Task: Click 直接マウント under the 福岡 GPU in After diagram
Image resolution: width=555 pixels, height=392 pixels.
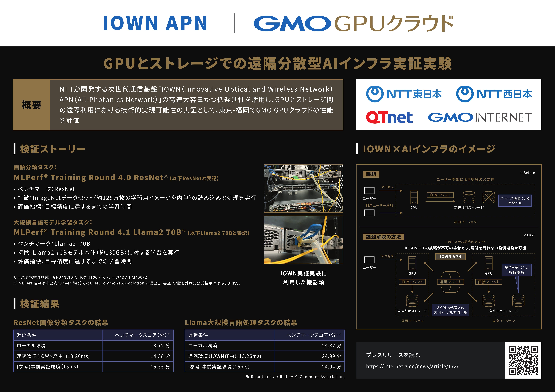Action: click(412, 282)
